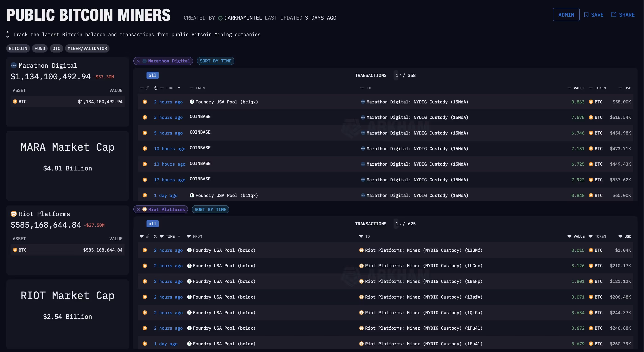Remove the Riot Platforms filter via X
This screenshot has height=352, width=644.
[138, 210]
